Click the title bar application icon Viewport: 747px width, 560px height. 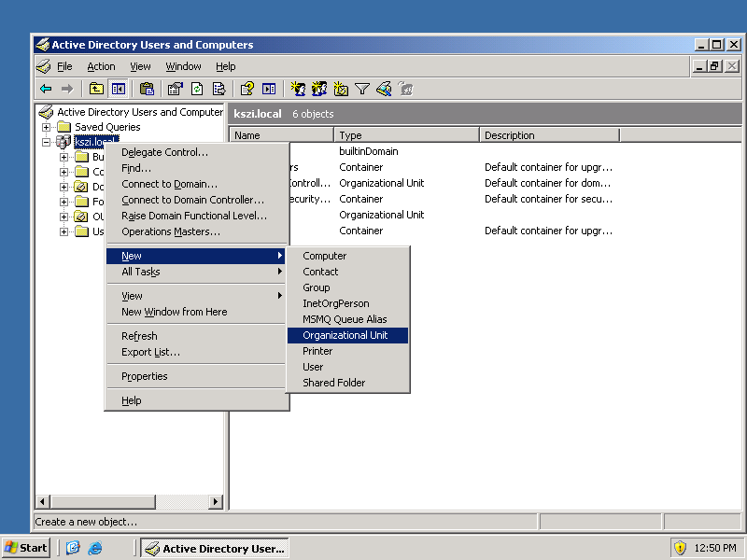click(43, 45)
